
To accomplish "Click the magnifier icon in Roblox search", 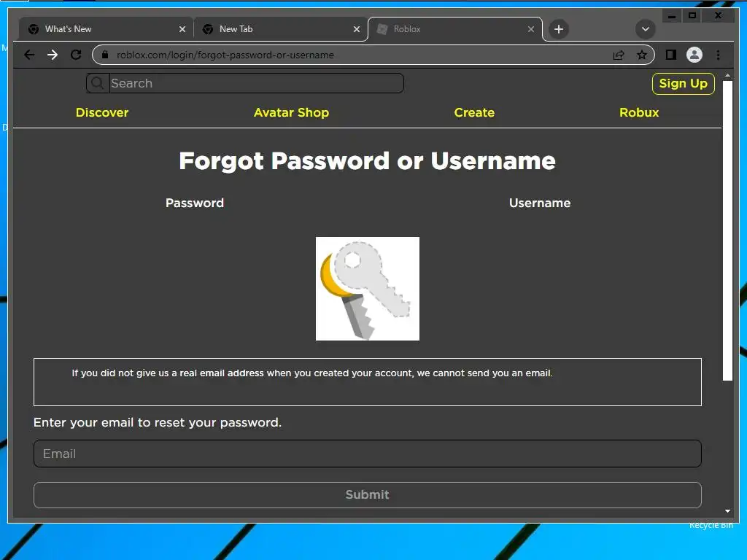I will pos(98,83).
